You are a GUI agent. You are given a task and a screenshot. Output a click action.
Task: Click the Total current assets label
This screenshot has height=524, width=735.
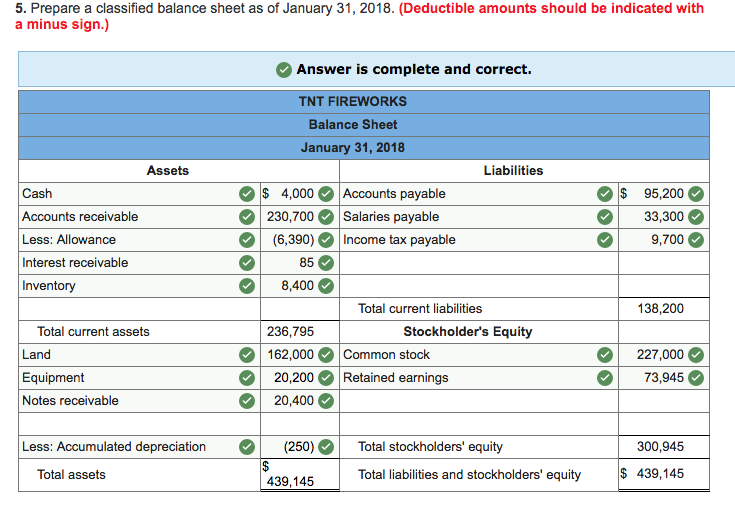(x=93, y=332)
